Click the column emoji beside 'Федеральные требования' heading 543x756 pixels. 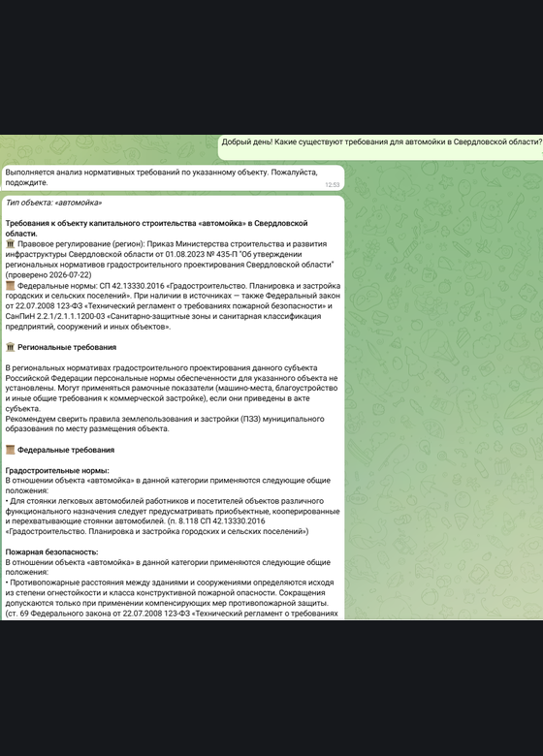click(10, 450)
